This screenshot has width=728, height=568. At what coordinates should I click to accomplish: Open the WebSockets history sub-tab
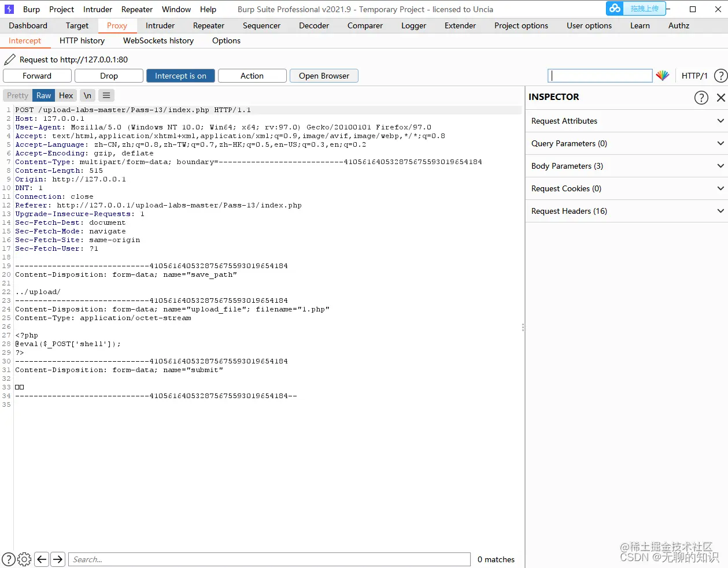point(158,40)
